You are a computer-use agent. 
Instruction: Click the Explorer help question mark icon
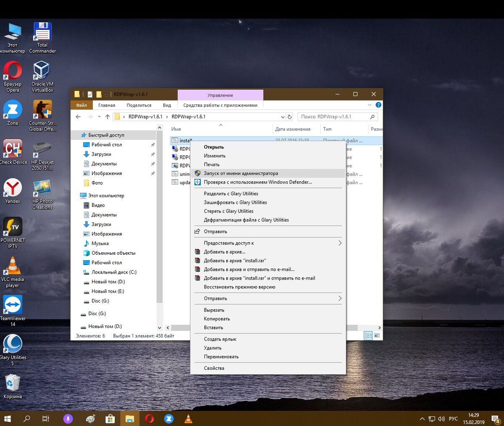point(378,105)
